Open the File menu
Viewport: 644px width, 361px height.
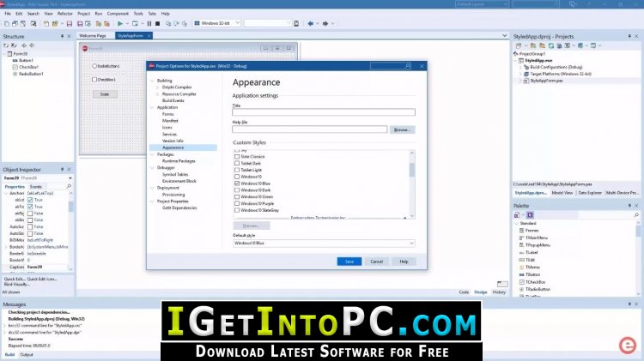pyautogui.click(x=8, y=14)
